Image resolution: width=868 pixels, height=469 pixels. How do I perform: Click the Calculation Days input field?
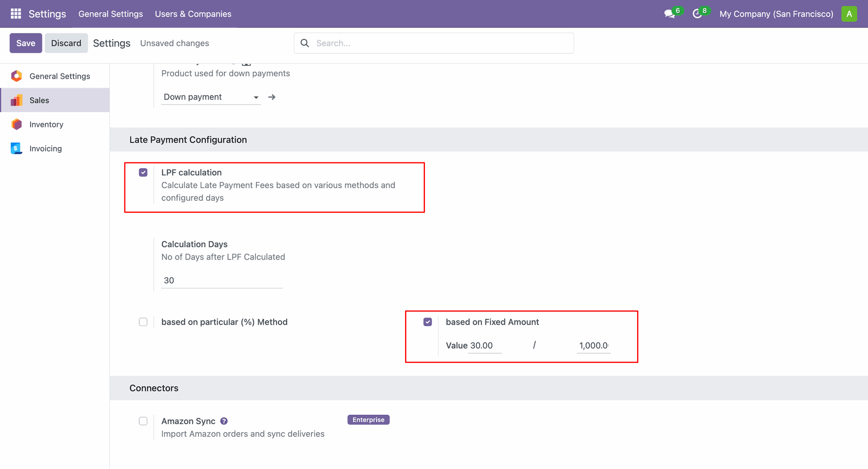click(x=222, y=280)
